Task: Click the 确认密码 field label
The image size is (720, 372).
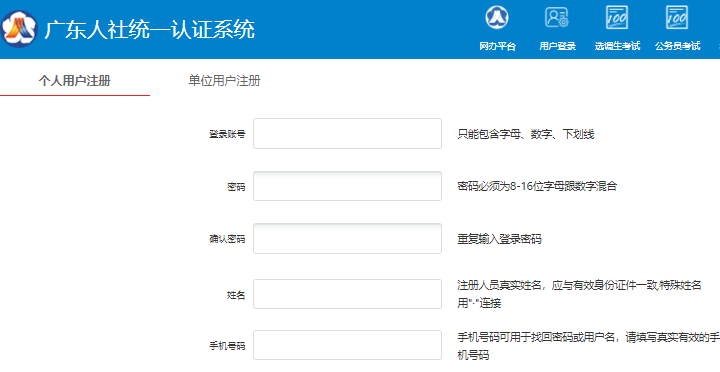Action: pos(227,239)
